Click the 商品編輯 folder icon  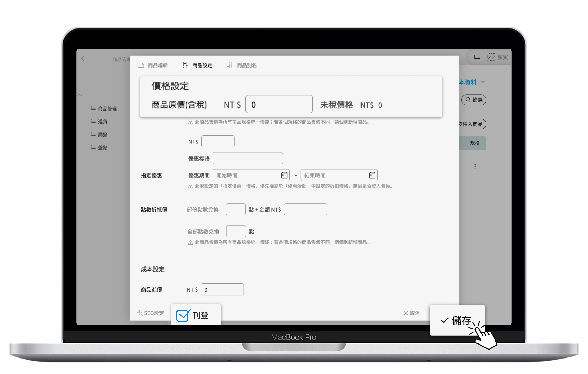(141, 65)
